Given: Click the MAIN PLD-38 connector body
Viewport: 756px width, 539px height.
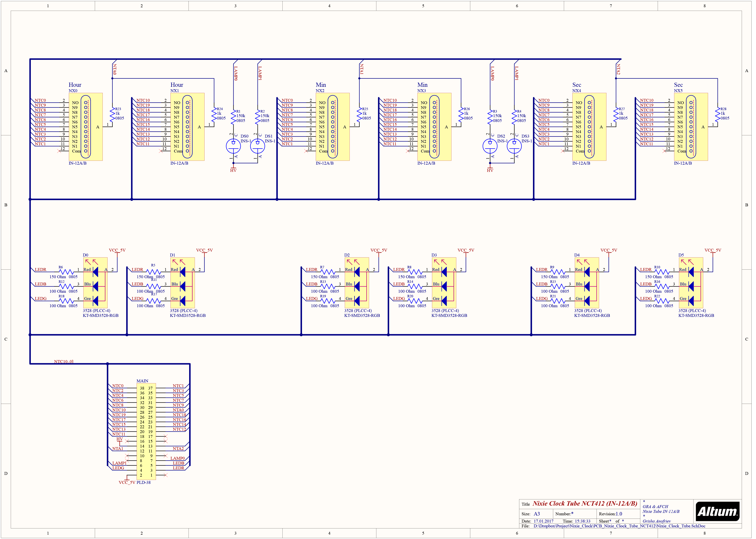Looking at the screenshot, I should click(146, 432).
